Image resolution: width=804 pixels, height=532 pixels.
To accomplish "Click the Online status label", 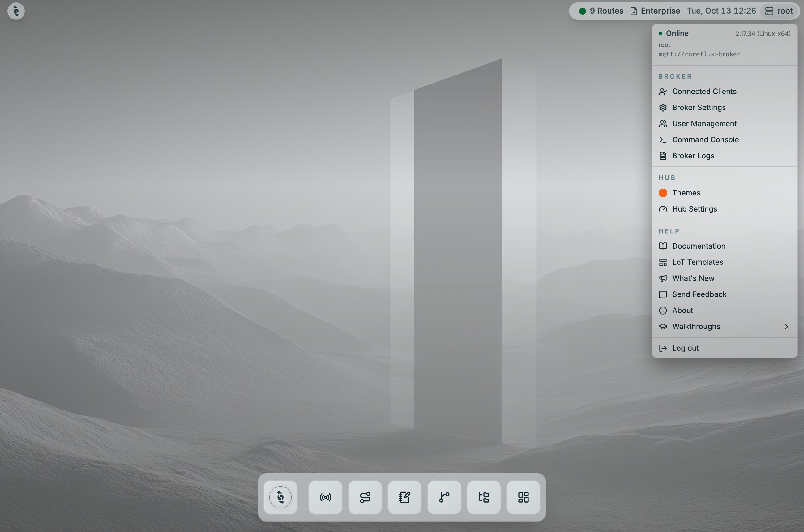I will [x=677, y=33].
